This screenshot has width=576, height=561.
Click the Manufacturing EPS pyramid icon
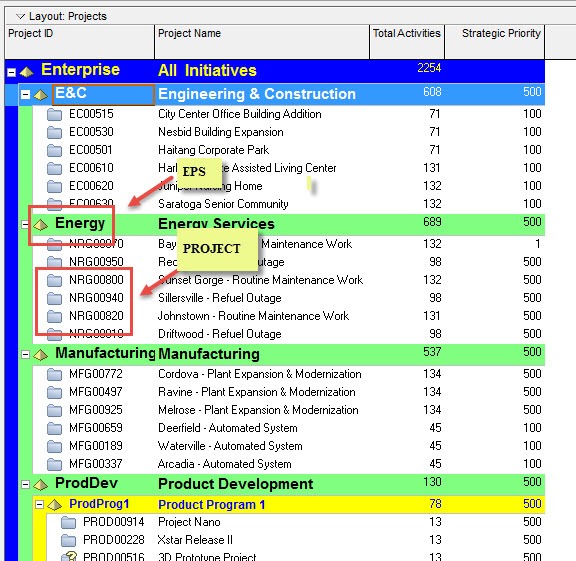pyautogui.click(x=40, y=355)
